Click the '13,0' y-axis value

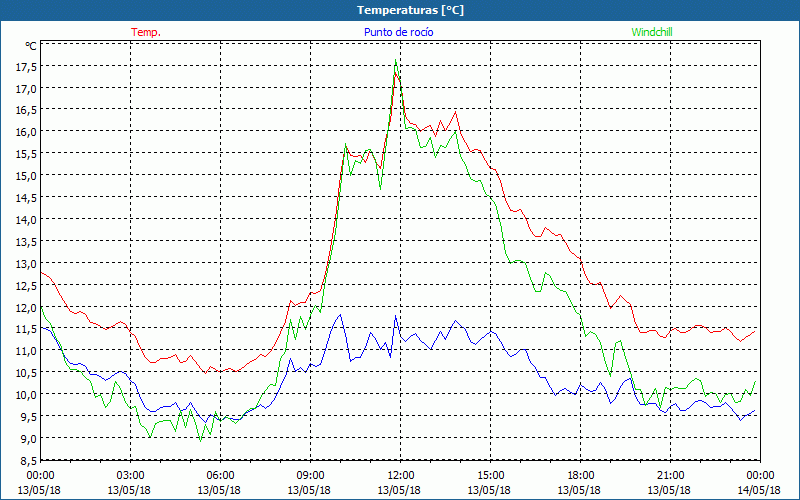click(27, 263)
